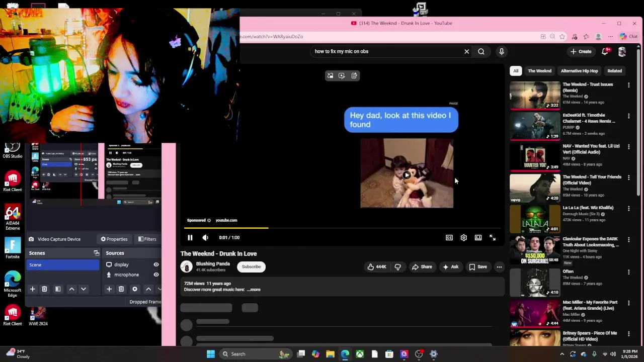Open Properties in OBS source toolbar
This screenshot has height=362, width=644.
(x=114, y=239)
